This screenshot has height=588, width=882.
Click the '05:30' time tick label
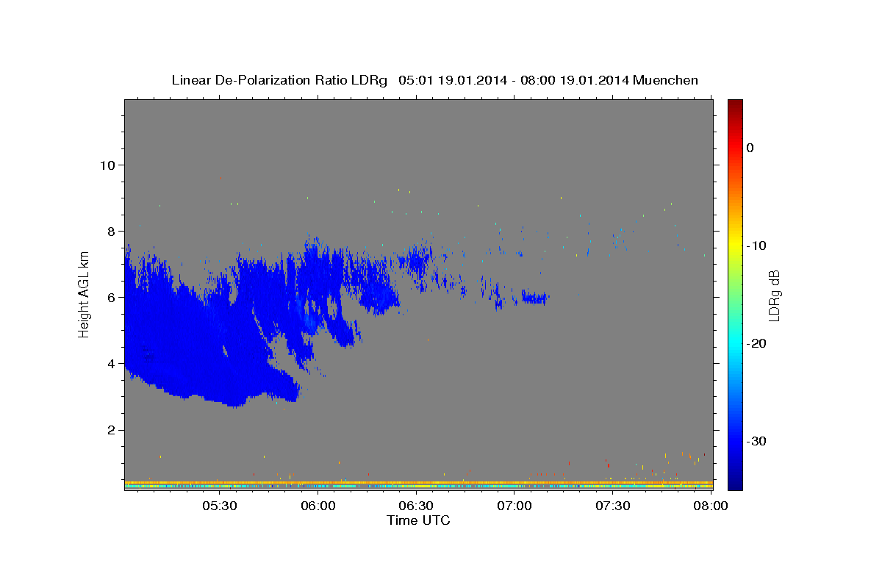click(x=219, y=506)
